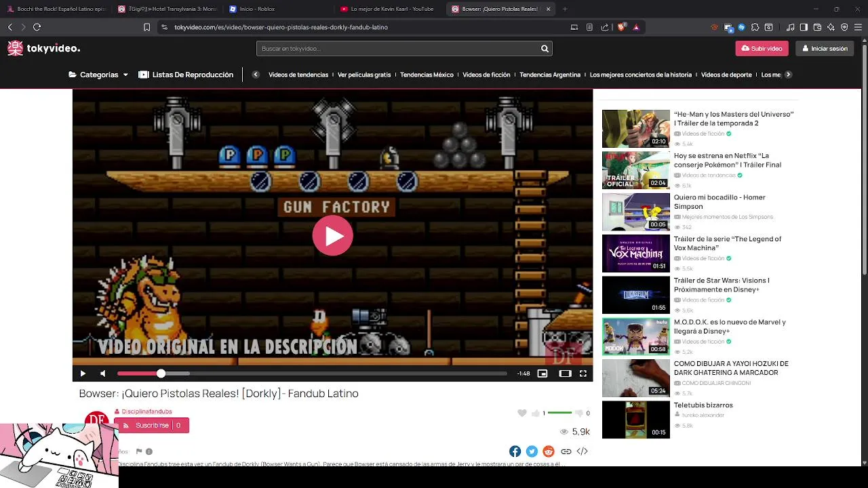Viewport: 868px width, 488px height.
Task: Share the video on Facebook
Action: point(515,451)
